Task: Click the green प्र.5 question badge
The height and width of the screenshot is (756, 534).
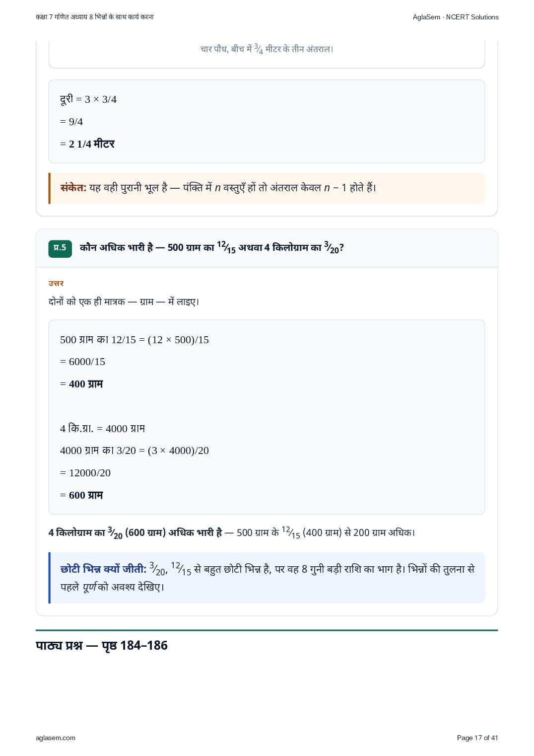Action: click(60, 248)
